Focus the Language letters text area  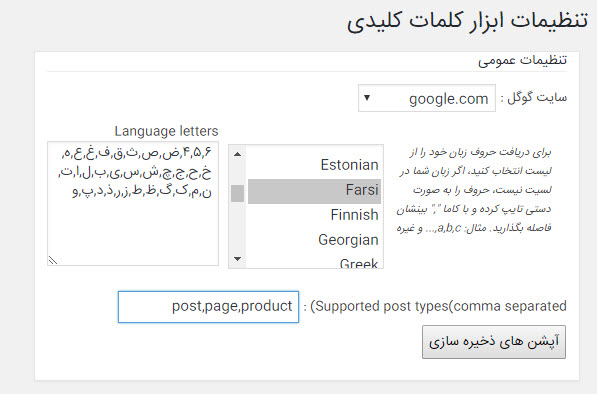click(133, 203)
